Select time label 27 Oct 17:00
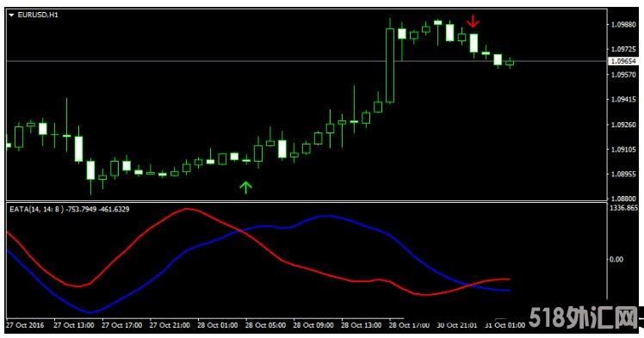 point(122,325)
